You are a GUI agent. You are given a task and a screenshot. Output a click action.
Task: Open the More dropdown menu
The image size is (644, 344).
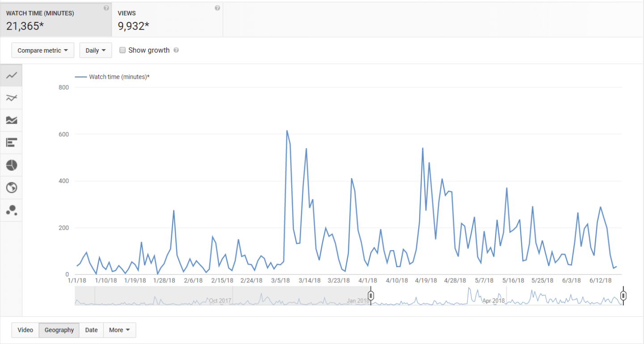click(x=119, y=330)
